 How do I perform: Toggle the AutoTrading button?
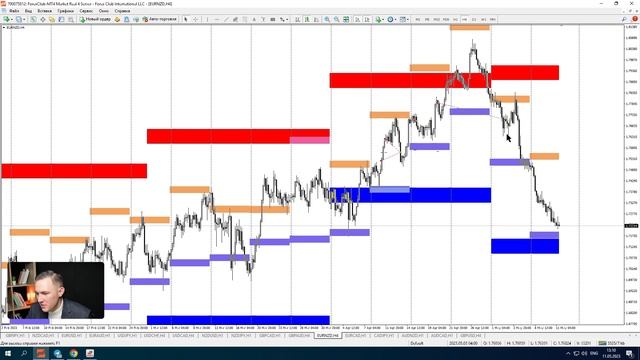click(160, 19)
